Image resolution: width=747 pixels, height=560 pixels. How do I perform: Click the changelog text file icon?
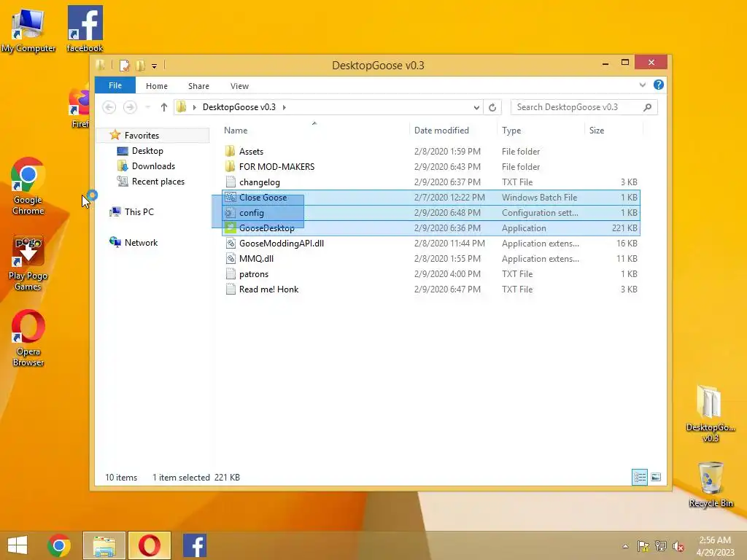(231, 182)
